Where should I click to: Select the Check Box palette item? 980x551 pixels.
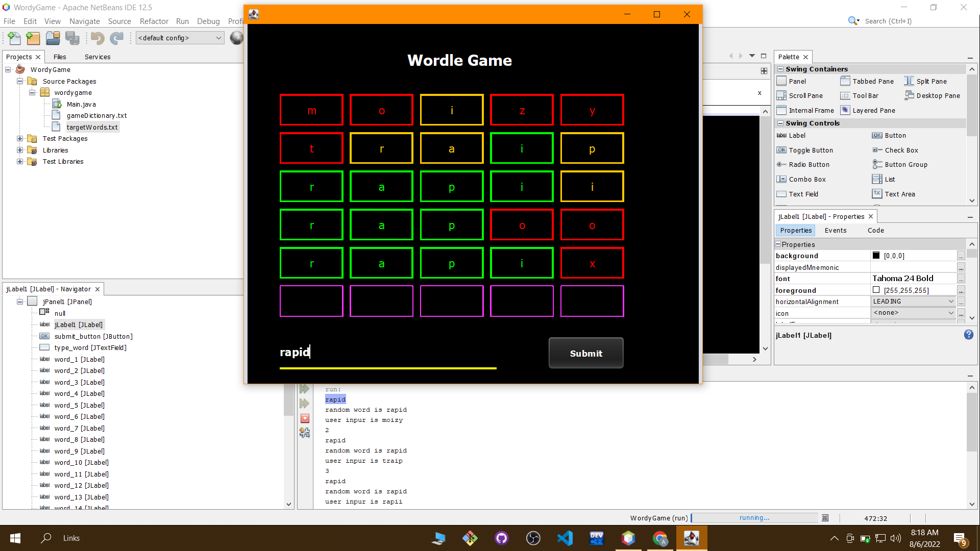[901, 150]
